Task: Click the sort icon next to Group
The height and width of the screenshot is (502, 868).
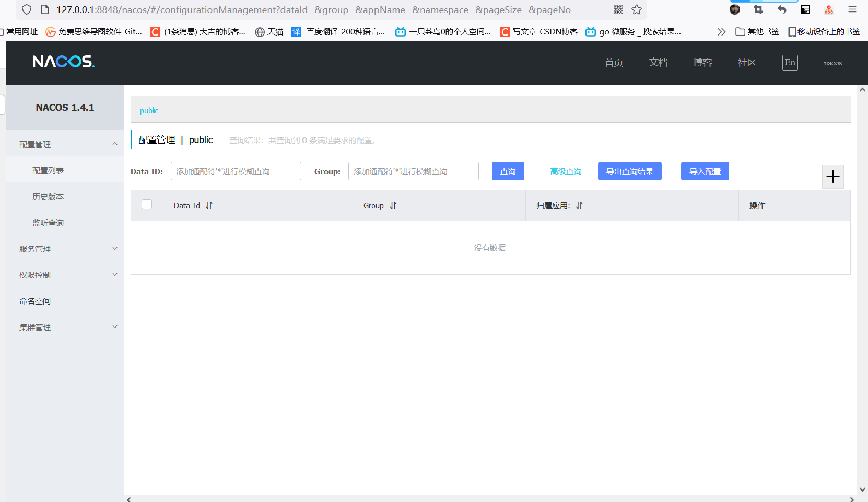Action: pos(393,205)
